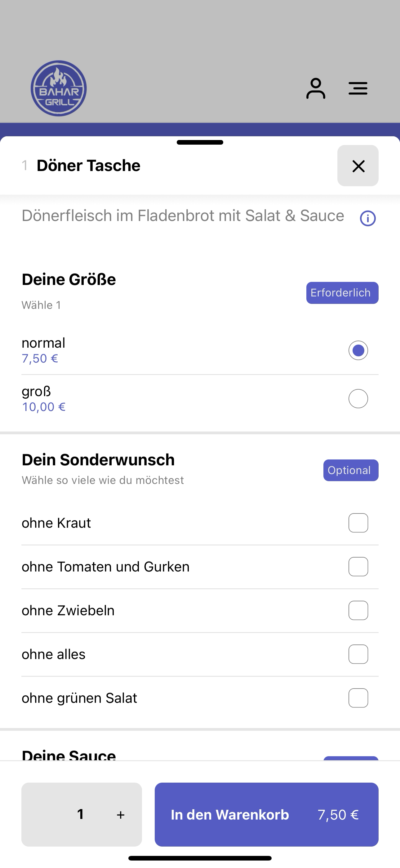
Task: Select the normal size radio button
Action: 358,350
